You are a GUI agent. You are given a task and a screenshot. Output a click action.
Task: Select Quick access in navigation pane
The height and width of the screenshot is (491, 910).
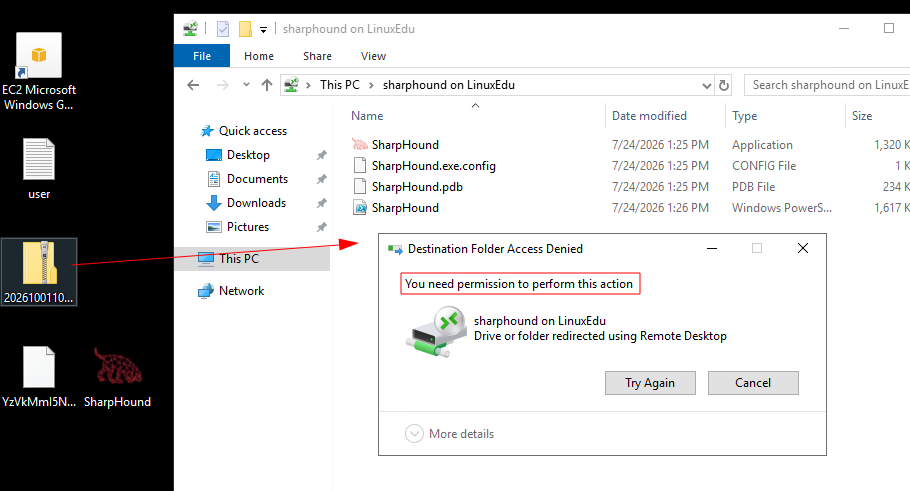pyautogui.click(x=252, y=131)
